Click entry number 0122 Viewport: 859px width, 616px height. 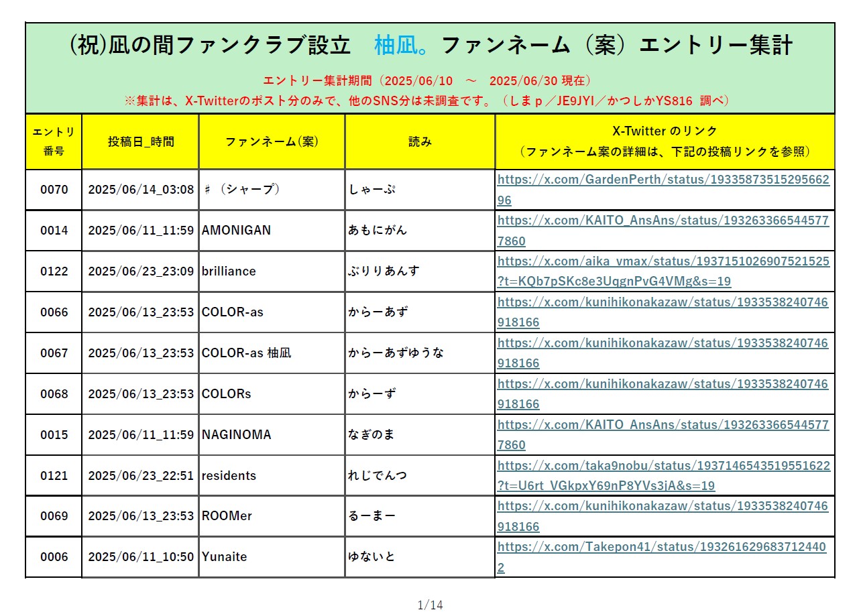pyautogui.click(x=54, y=271)
